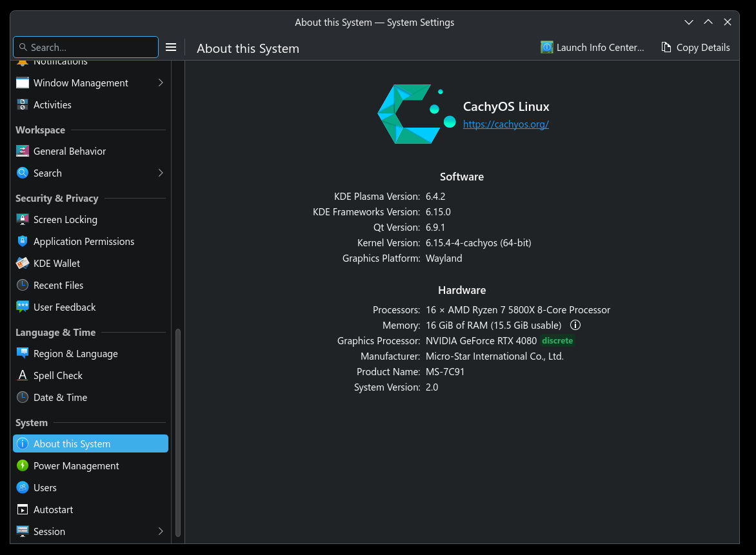Expand the Window Management chevron

[x=161, y=83]
